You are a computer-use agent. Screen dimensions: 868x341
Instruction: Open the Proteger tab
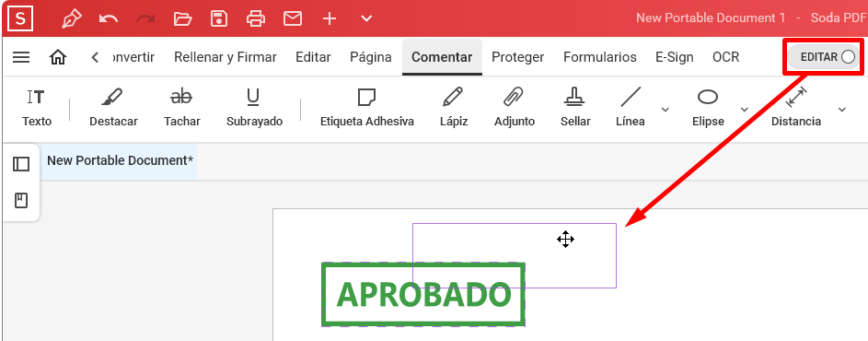coord(517,57)
